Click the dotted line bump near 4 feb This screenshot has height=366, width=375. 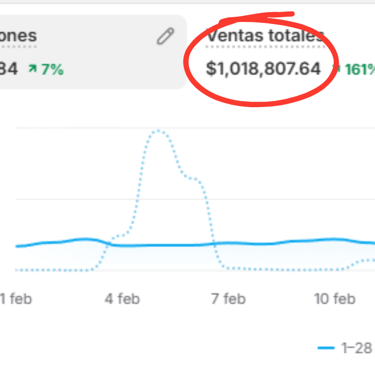coord(119,236)
